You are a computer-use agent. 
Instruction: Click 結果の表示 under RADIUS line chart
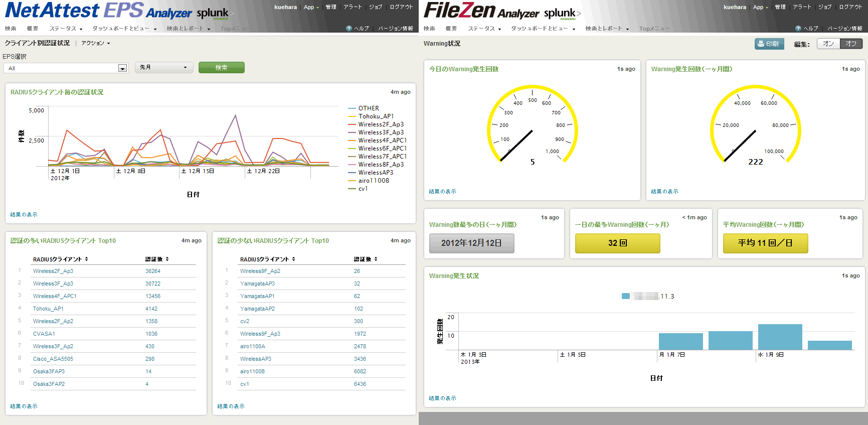pos(24,215)
